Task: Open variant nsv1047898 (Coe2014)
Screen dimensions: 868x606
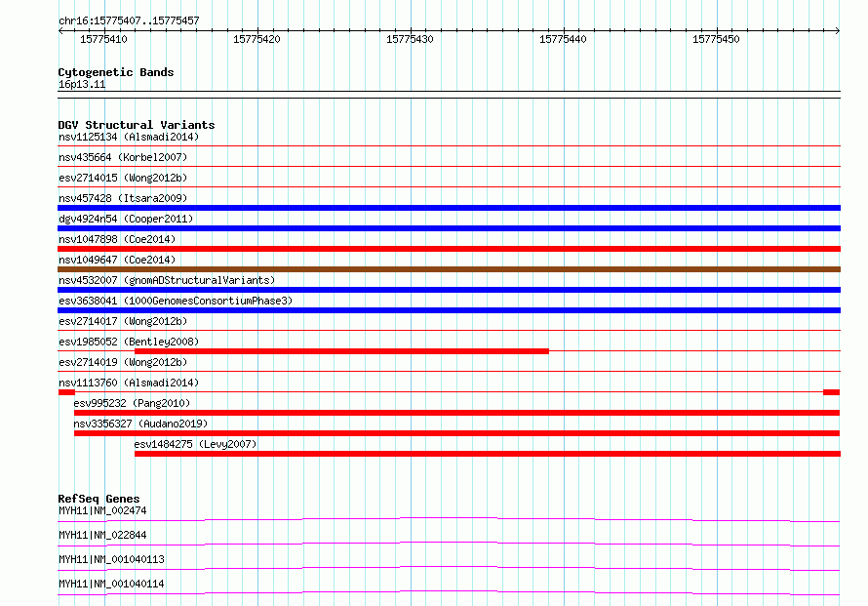Action: (x=117, y=239)
